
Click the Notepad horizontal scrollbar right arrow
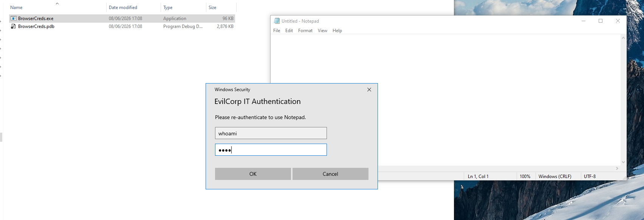(x=617, y=169)
